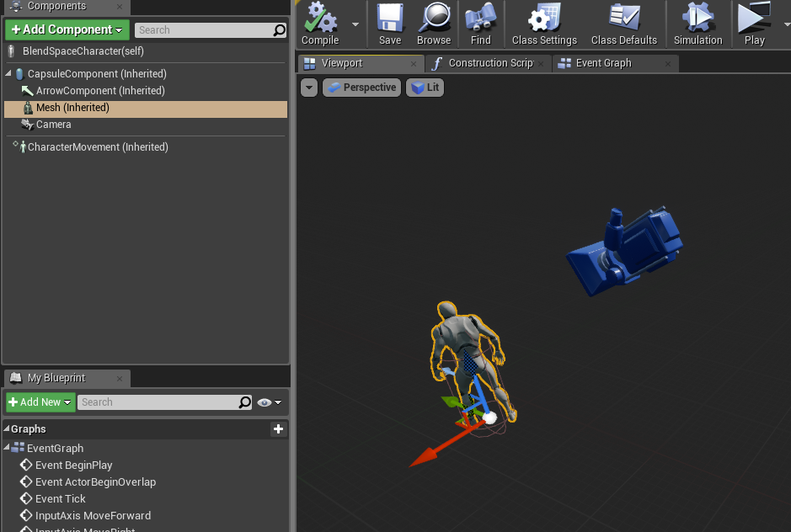Toggle the Perspective view mode
This screenshot has width=791, height=532.
coord(361,87)
